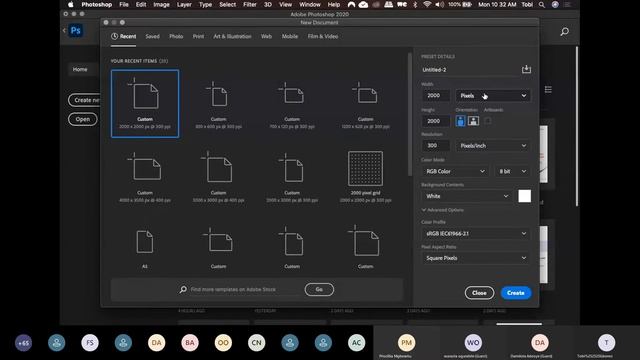Viewport: 640px width, 360px height.
Task: Switch to the Mobile tab
Action: point(290,36)
